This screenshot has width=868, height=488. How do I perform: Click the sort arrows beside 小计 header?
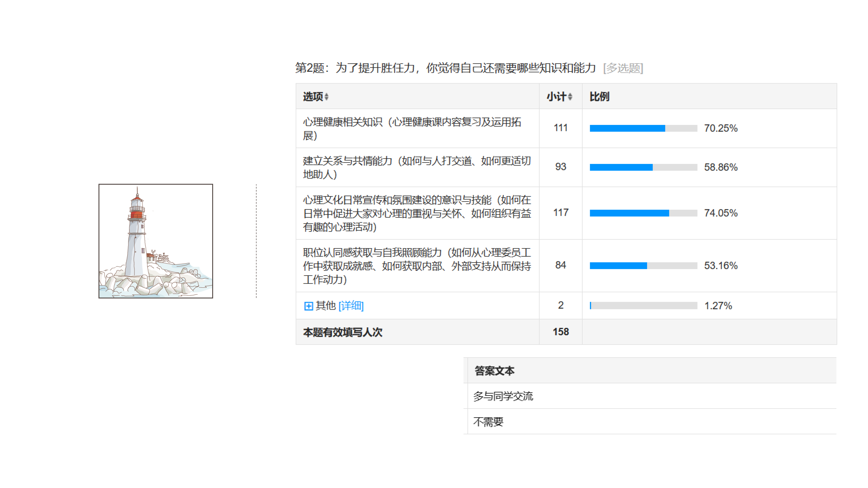pos(570,97)
